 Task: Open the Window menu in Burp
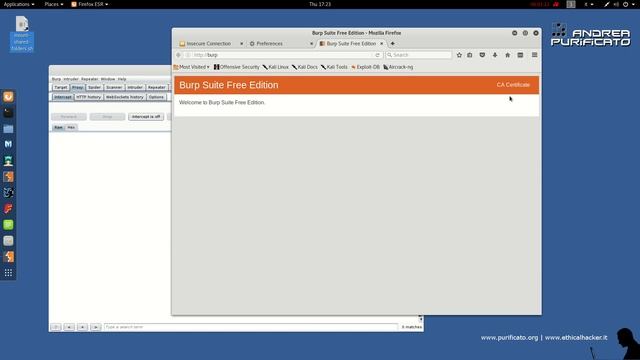tap(108, 79)
